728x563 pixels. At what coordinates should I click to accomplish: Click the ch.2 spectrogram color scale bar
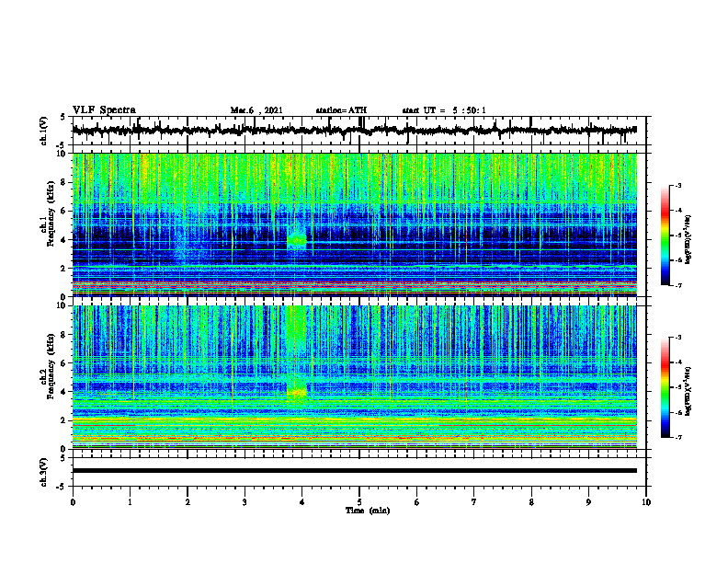(665, 387)
